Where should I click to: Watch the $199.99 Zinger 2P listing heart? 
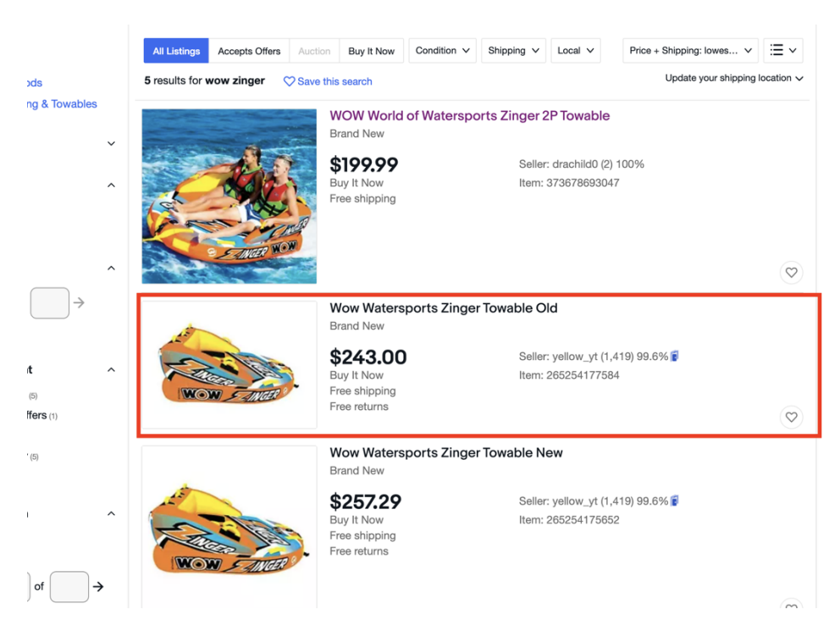pos(791,273)
